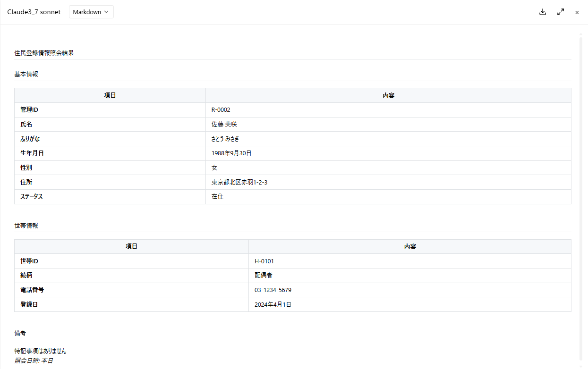Click the 世帯情報 section heading

click(x=26, y=226)
